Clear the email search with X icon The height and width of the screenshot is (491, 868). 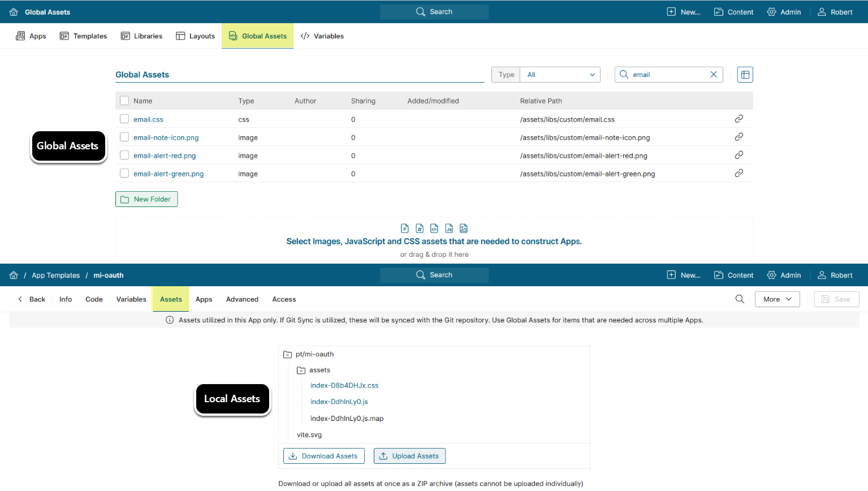tap(714, 75)
